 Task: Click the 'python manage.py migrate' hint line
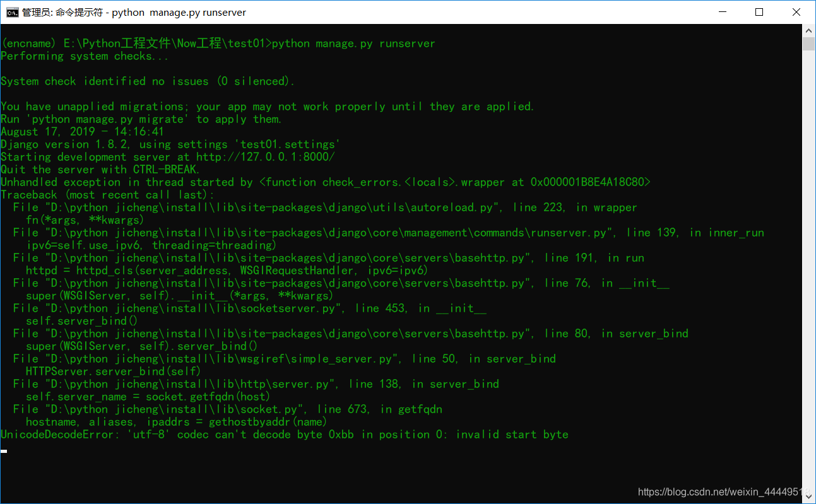[x=141, y=119]
